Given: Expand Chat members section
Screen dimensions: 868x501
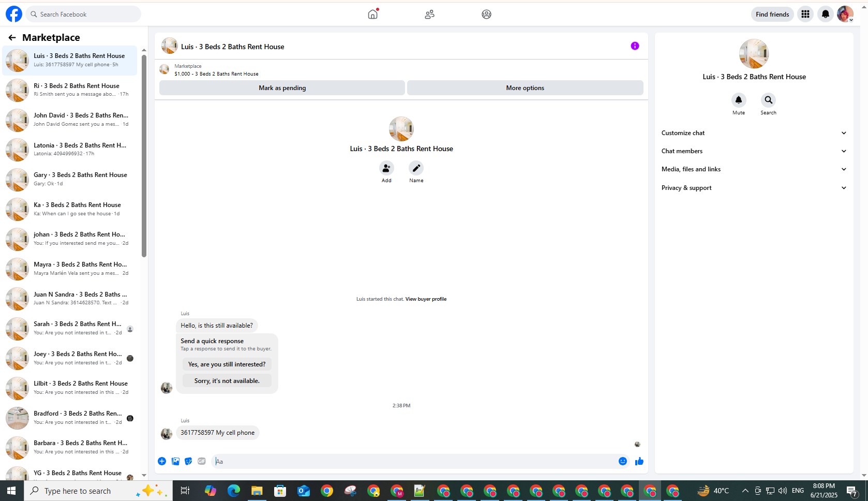Looking at the screenshot, I should pos(754,151).
